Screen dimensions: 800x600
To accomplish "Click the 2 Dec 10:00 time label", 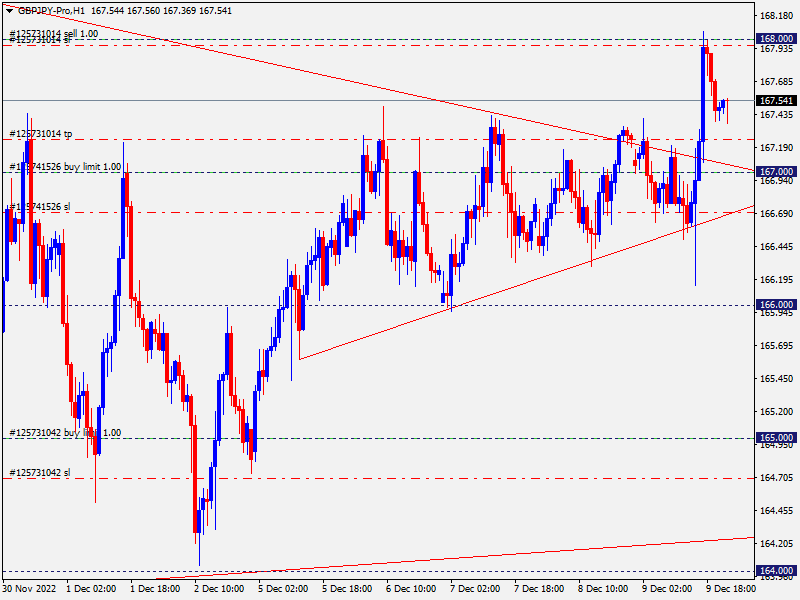I will pos(219,588).
